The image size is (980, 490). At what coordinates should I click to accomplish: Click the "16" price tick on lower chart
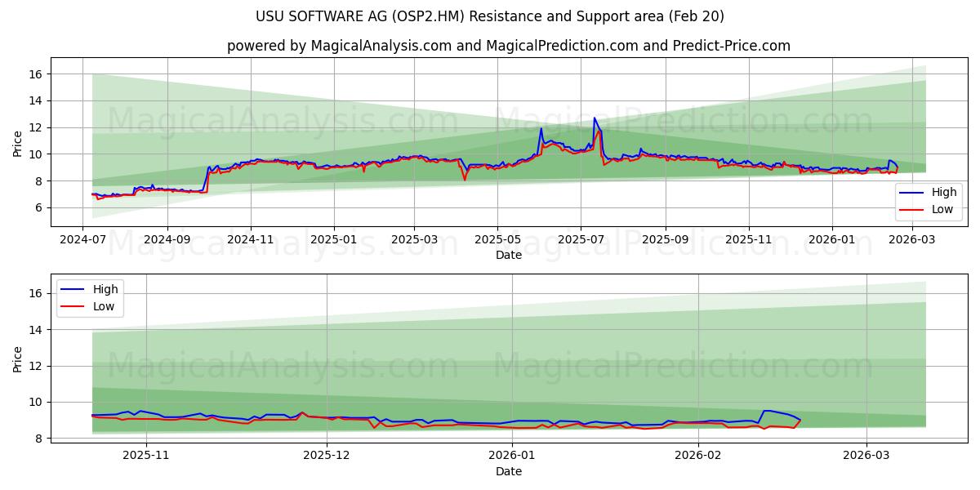point(35,293)
